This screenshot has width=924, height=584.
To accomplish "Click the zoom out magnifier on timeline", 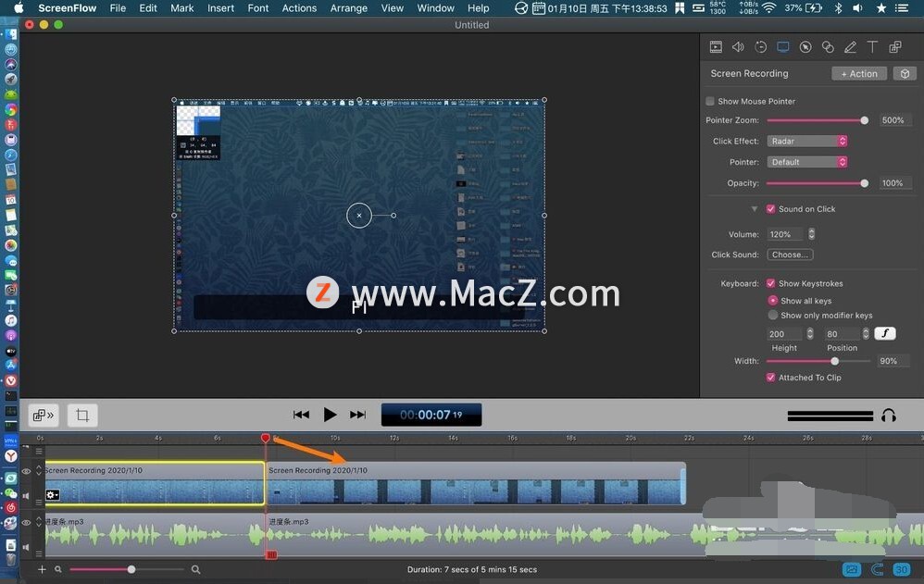I will (x=58, y=569).
